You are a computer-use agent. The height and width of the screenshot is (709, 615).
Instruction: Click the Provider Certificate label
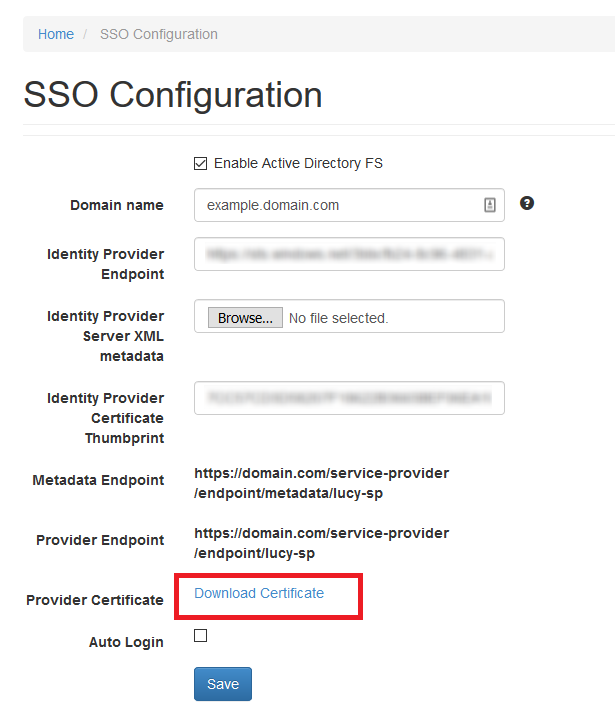[95, 600]
